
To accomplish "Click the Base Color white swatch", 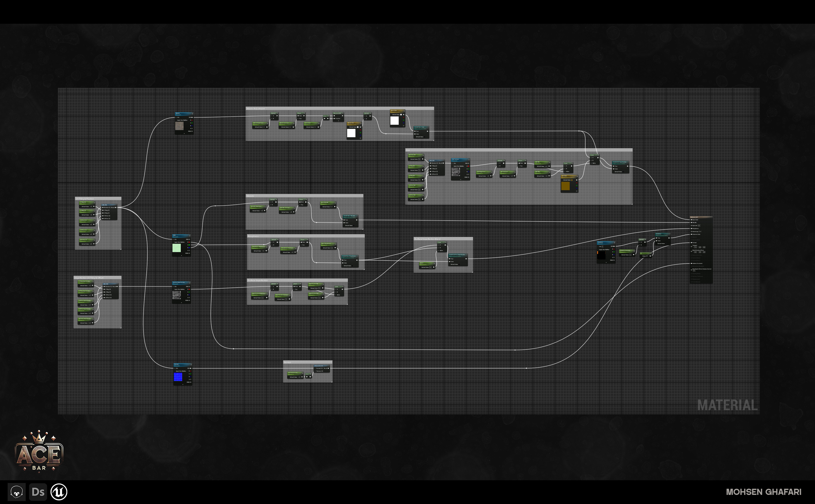I will point(395,121).
